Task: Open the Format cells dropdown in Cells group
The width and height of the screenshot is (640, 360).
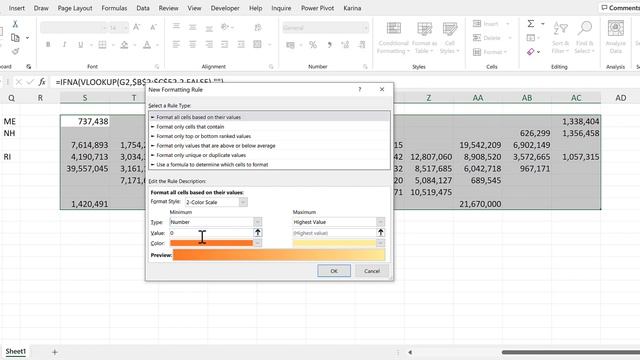Action: click(x=490, y=52)
